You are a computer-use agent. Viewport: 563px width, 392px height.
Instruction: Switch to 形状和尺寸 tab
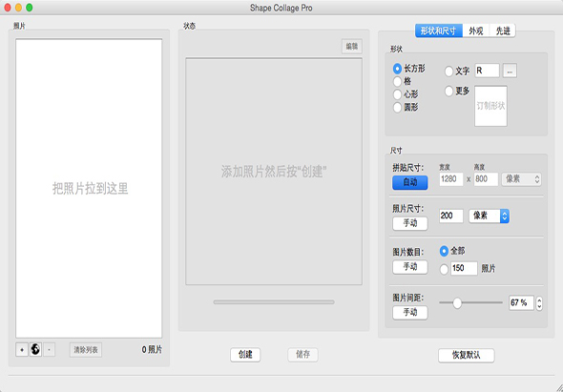coord(439,31)
